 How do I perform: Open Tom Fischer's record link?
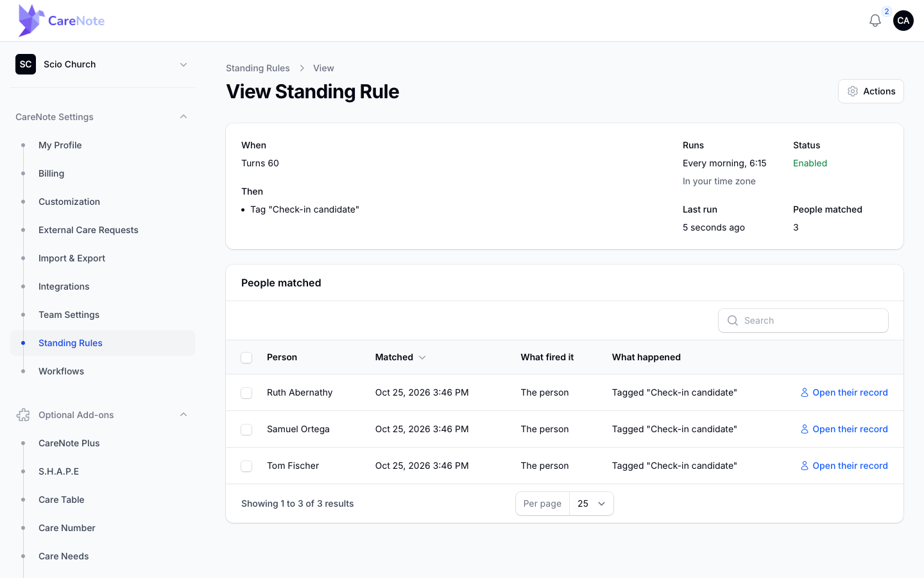click(844, 466)
